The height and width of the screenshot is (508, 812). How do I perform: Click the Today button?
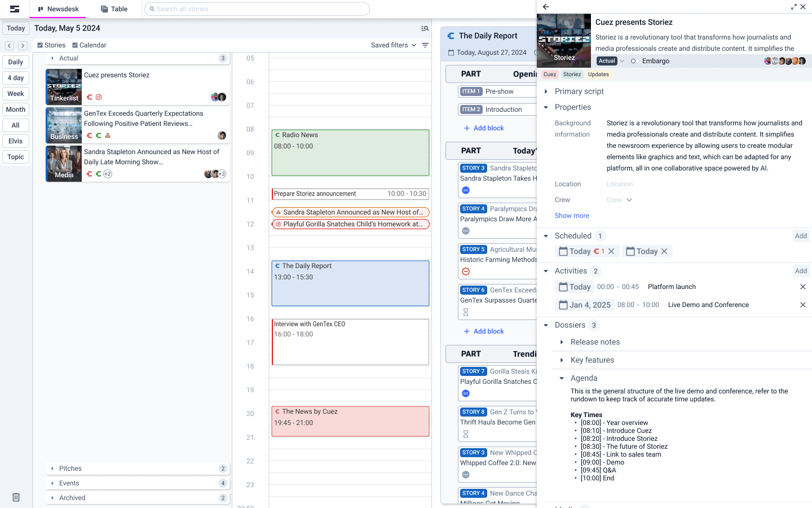(16, 28)
